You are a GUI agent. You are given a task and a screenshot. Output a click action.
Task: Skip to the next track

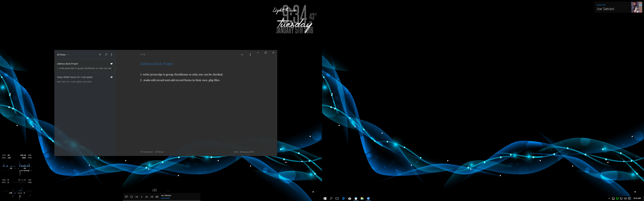tap(147, 196)
